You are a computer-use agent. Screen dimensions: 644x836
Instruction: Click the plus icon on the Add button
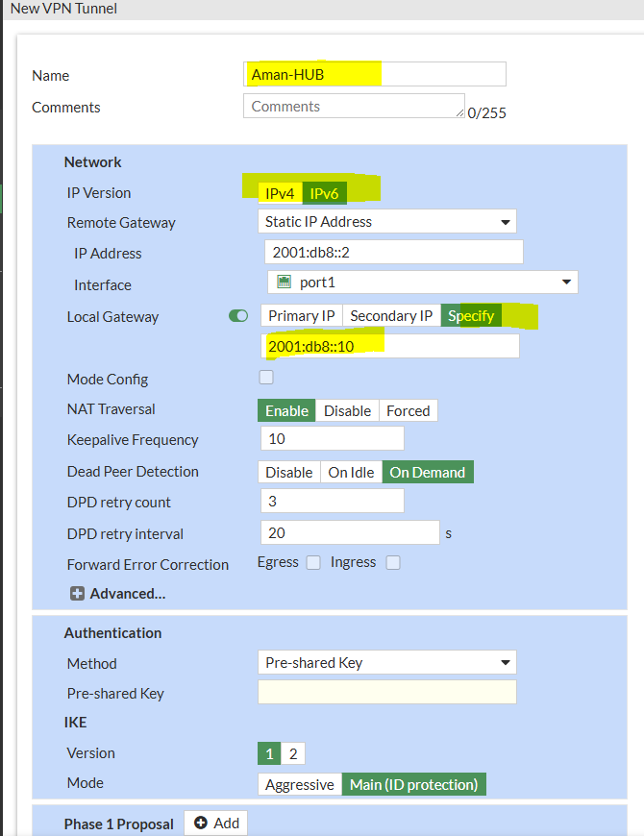pyautogui.click(x=201, y=823)
